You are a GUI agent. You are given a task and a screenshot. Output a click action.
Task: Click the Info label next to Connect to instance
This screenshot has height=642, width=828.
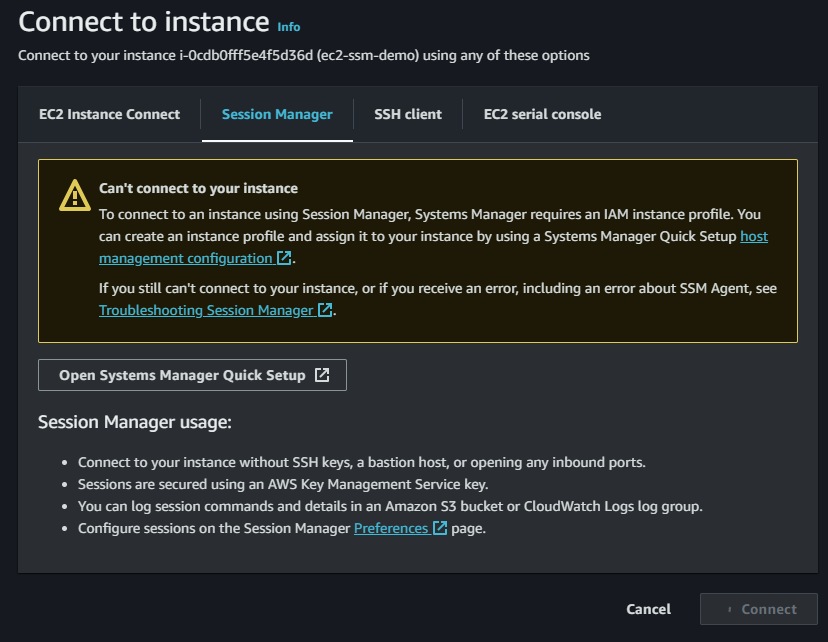tap(289, 27)
